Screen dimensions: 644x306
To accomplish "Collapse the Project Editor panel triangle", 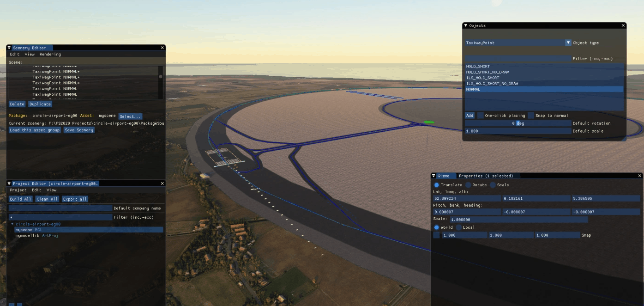I will click(x=9, y=184).
